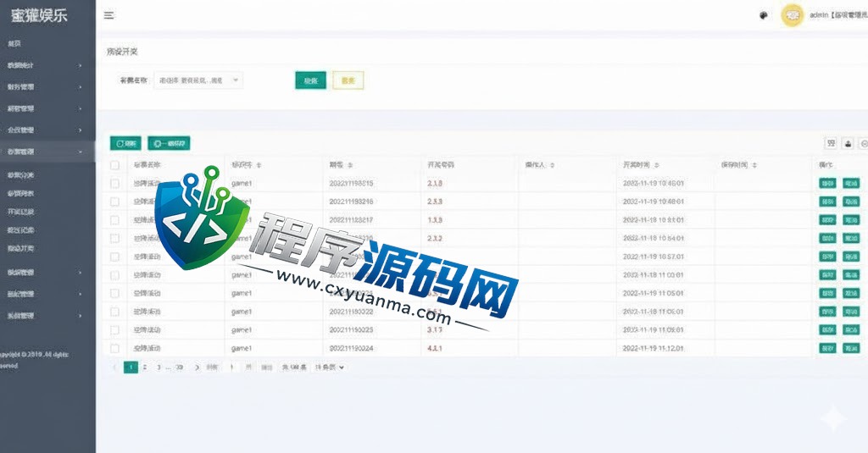868x453 pixels.
Task: Open the theme palette icon in header
Action: pyautogui.click(x=764, y=15)
